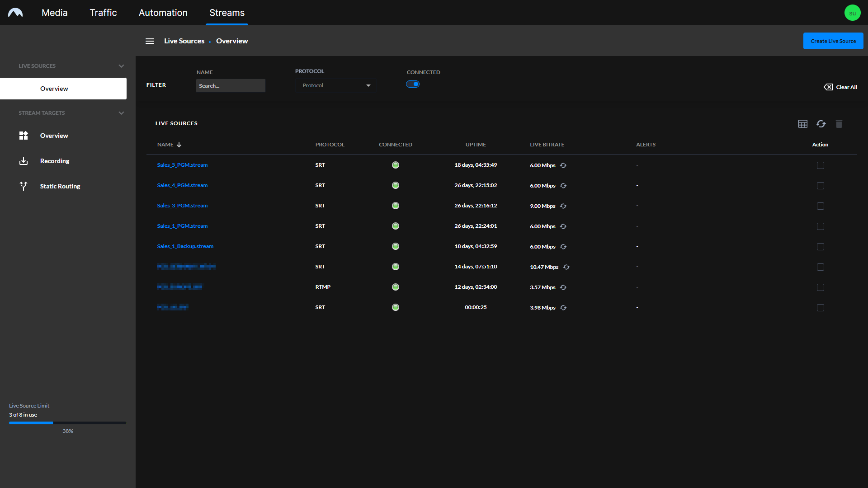Click the Create Live Source button

833,41
